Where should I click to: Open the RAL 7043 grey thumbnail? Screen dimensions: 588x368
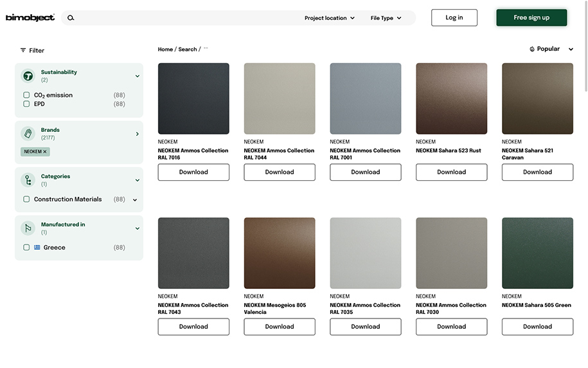point(193,253)
